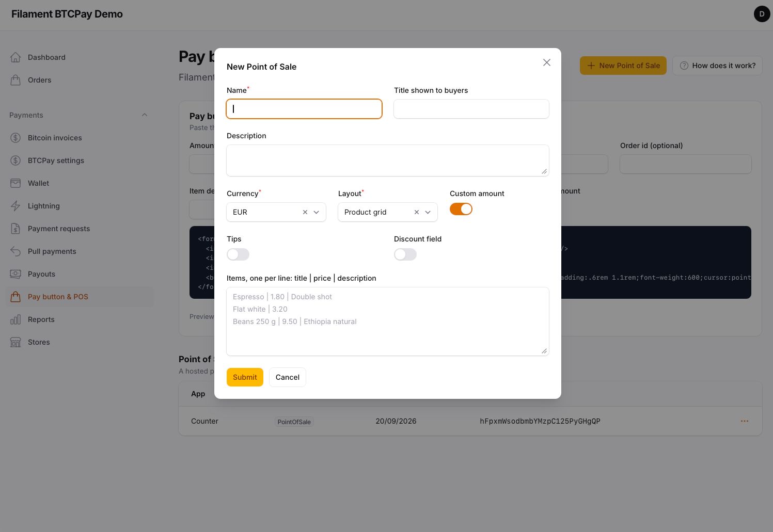Click the How does it work? button

pyautogui.click(x=717, y=66)
